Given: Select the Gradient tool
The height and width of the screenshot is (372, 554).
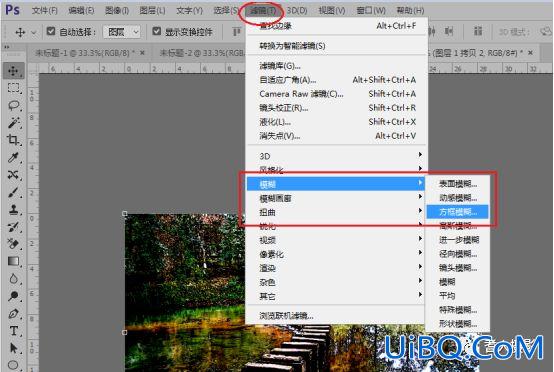Looking at the screenshot, I should pos(13,261).
